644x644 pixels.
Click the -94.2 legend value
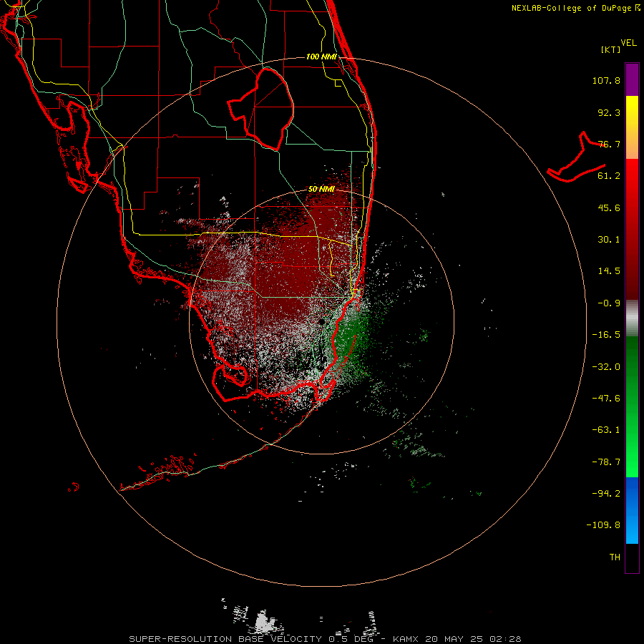point(606,493)
